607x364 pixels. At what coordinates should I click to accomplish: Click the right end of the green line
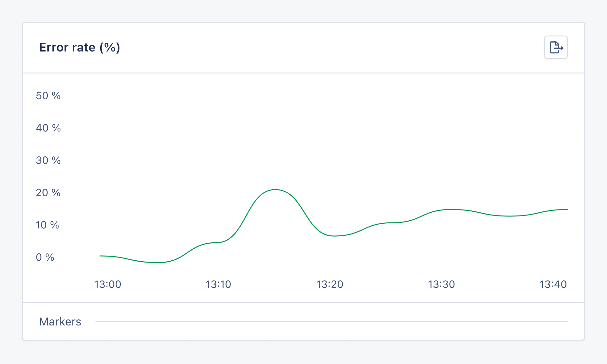[567, 209]
